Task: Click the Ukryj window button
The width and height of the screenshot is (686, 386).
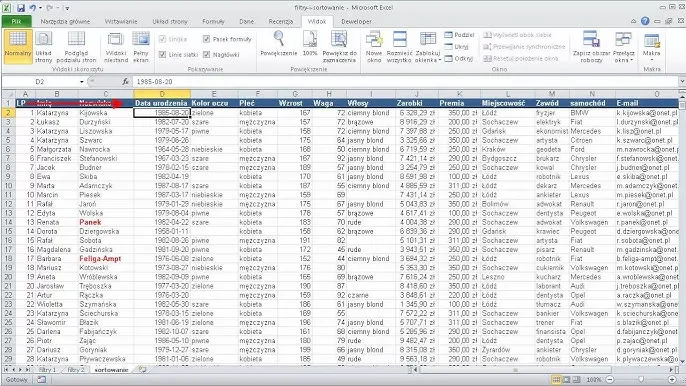Action: 457,47
